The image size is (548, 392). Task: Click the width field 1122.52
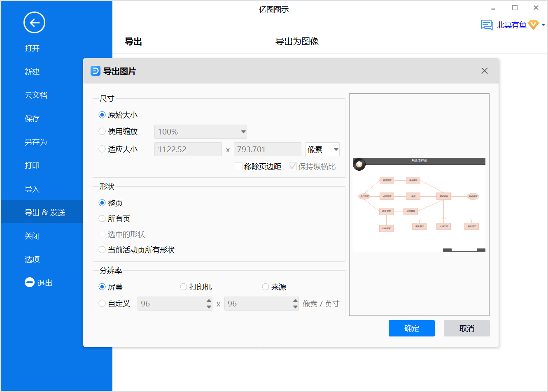click(x=188, y=149)
